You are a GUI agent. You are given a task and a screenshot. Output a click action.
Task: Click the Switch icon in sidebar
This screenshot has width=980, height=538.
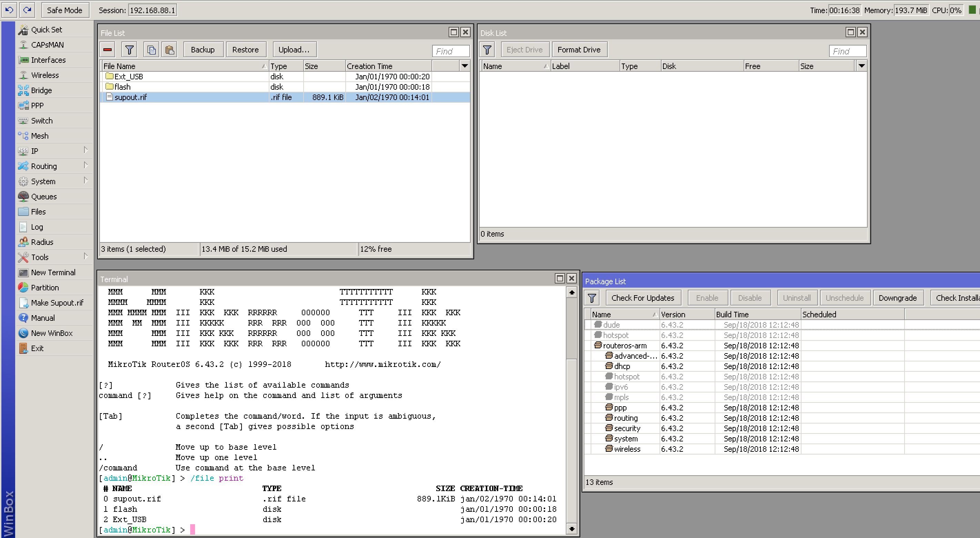[23, 121]
